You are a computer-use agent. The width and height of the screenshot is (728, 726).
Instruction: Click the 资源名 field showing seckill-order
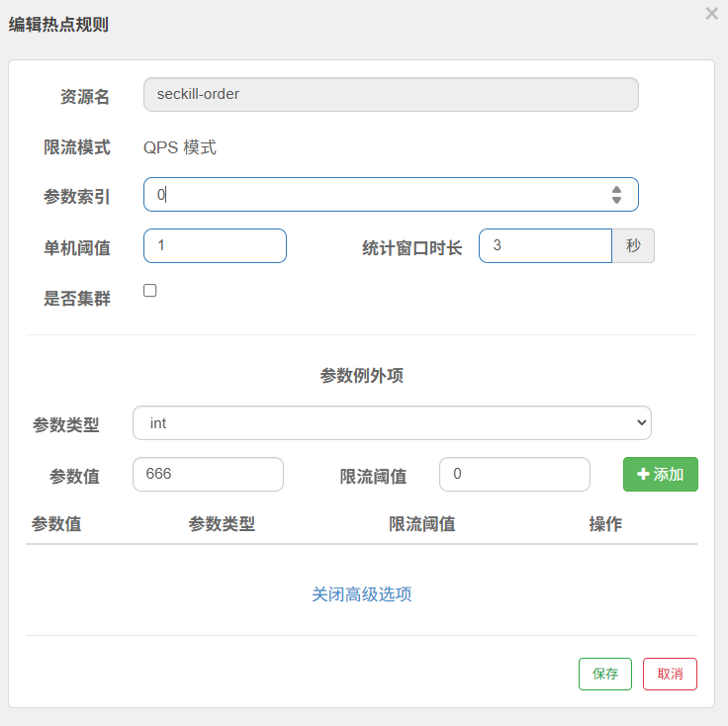pos(391,94)
